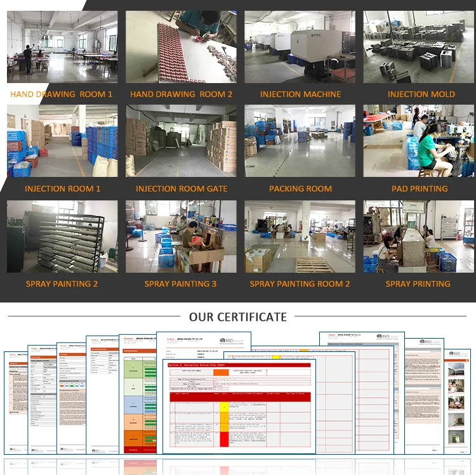Select the BSCI logo on the top center certificate
Image resolution: width=476 pixels, height=475 pixels.
pyautogui.click(x=232, y=341)
